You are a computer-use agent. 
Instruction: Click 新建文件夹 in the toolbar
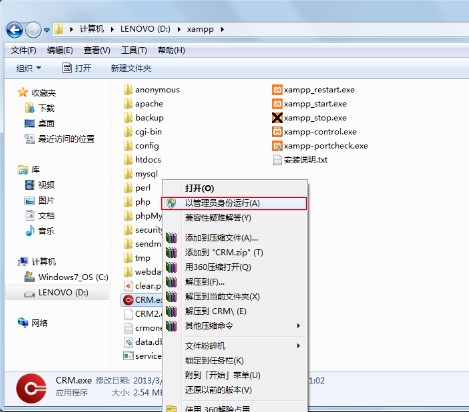131,68
